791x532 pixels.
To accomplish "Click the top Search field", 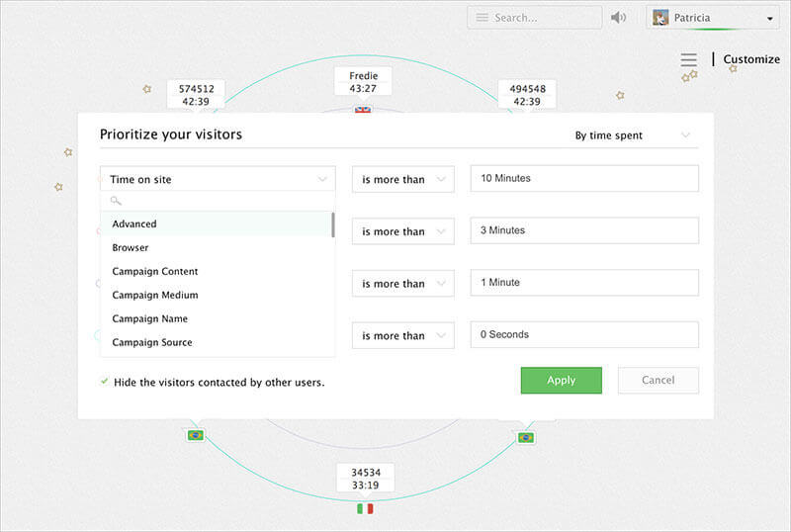I will click(x=534, y=18).
